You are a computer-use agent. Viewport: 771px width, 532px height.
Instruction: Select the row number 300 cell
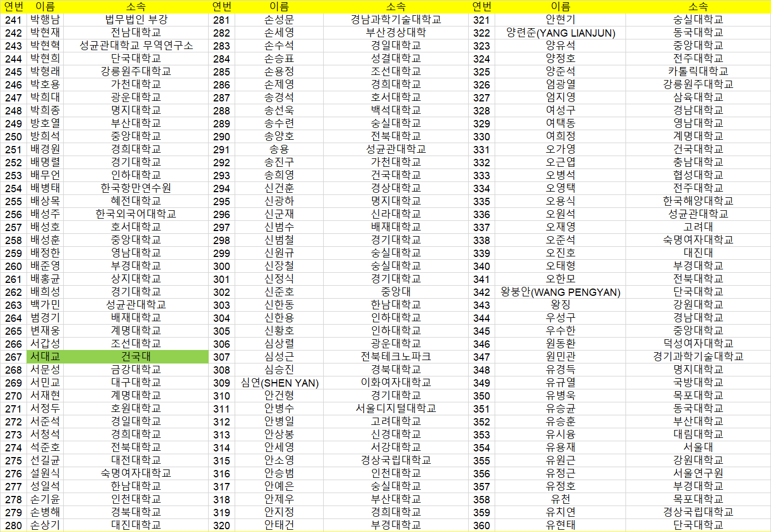click(x=222, y=266)
